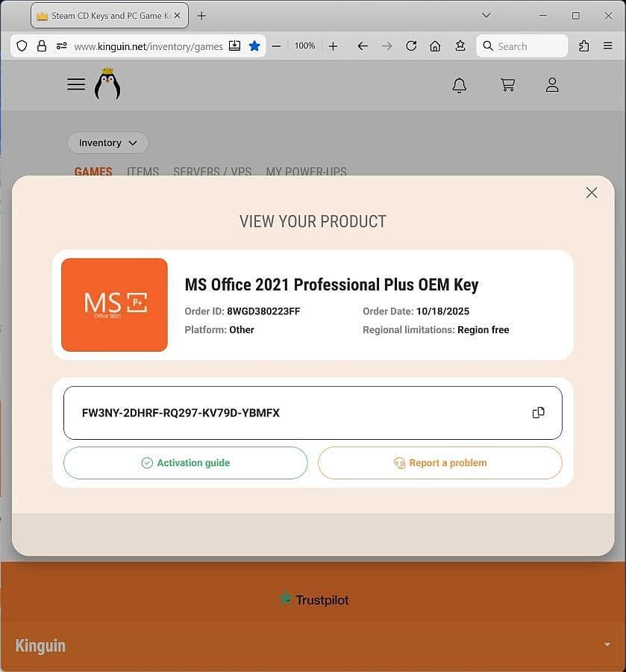Open a new browser tab

pos(201,16)
